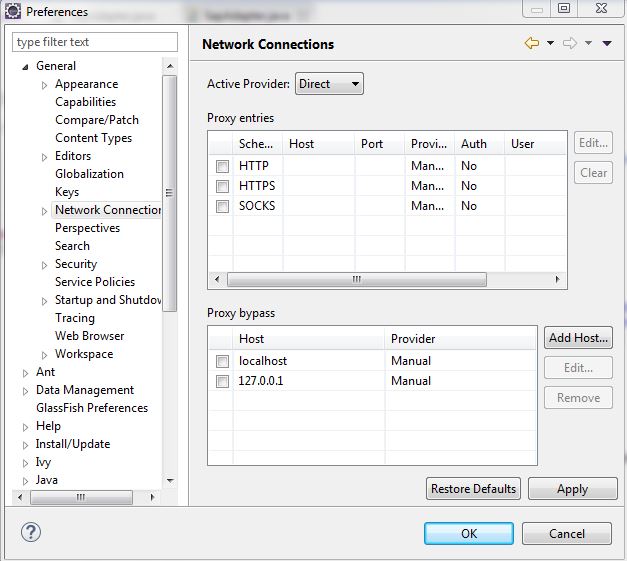Select Web Browser in the tree
Screen dimensions: 627x561
coord(89,336)
